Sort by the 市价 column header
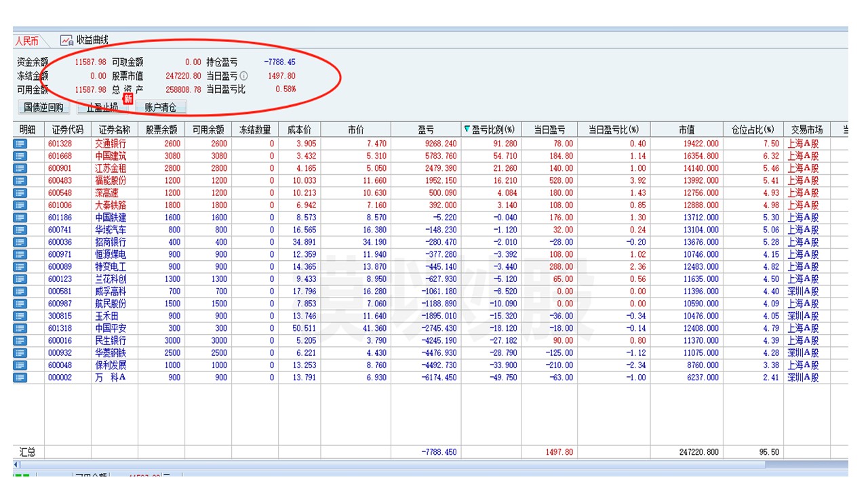The height and width of the screenshot is (488, 868). 355,129
